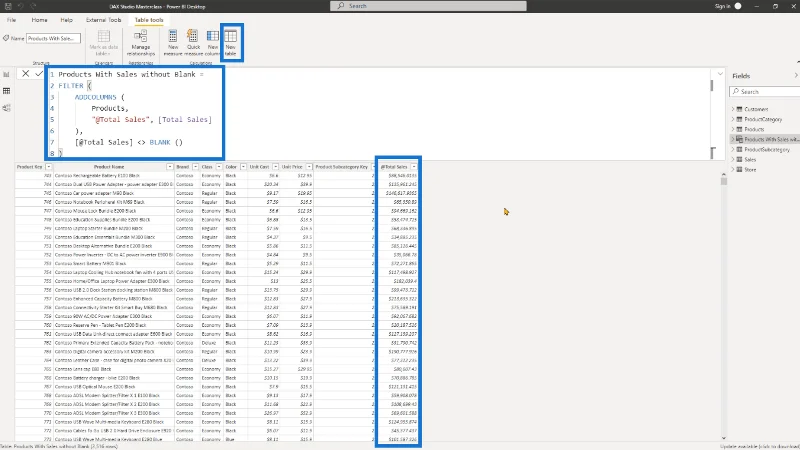Click the Sign in link
Image resolution: width=800 pixels, height=450 pixels.
click(x=722, y=6)
